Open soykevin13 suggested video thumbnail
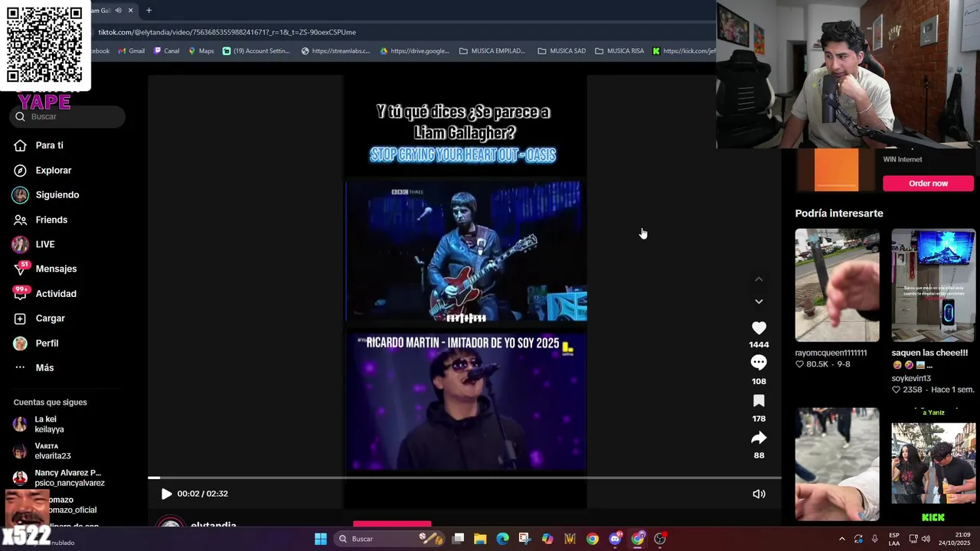980x551 pixels. (933, 285)
